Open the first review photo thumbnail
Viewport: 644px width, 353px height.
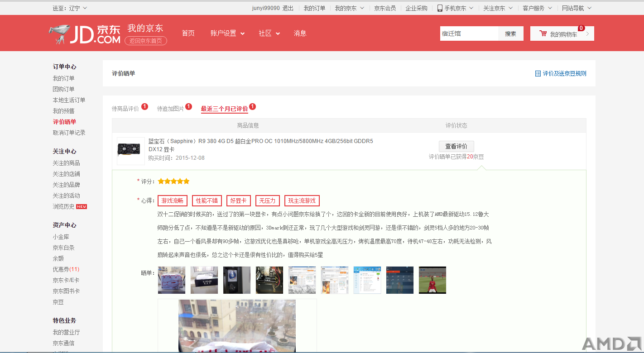[172, 280]
